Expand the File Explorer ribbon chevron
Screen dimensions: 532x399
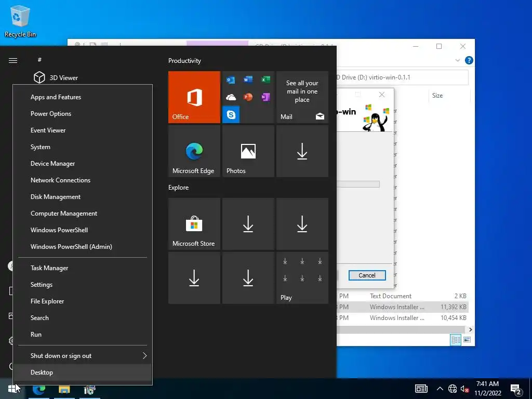pyautogui.click(x=457, y=60)
